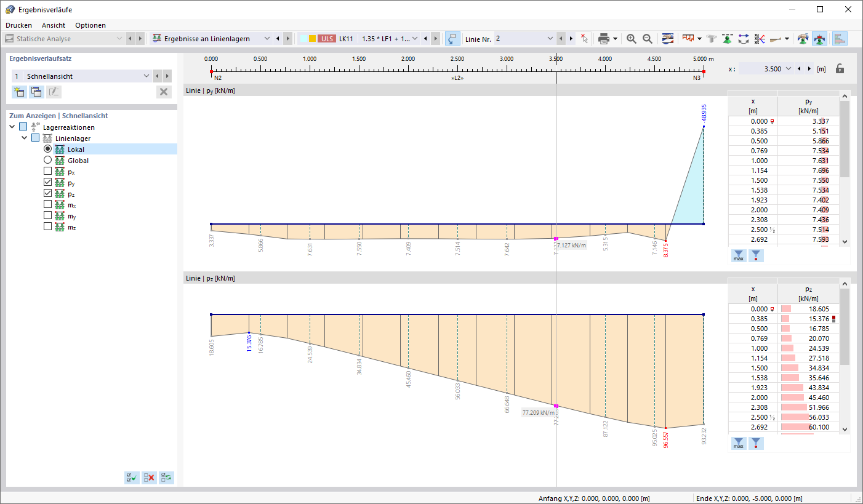Screen dimensions: 863x504
Task: Click the copy set icon under Schnellansicht
Action: click(36, 92)
